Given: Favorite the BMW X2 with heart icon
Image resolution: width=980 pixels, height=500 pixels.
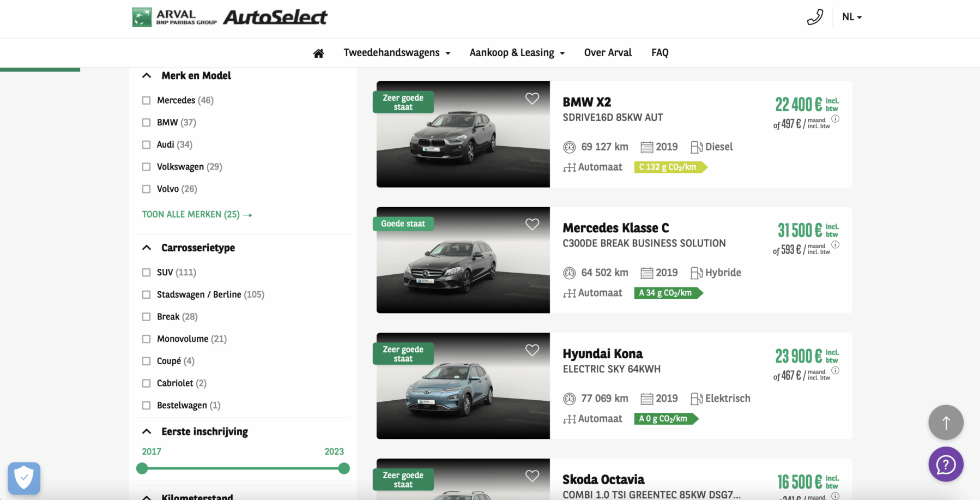Looking at the screenshot, I should pos(532,98).
